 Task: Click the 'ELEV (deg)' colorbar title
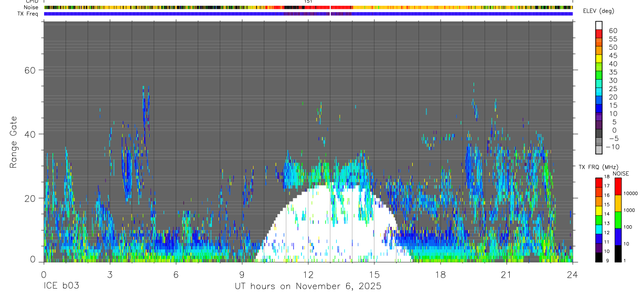coord(598,11)
